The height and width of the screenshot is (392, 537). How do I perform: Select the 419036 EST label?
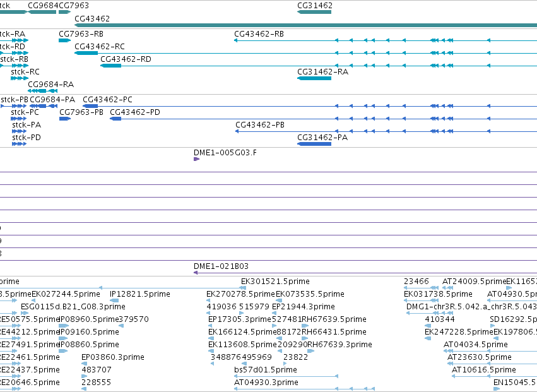click(x=221, y=307)
